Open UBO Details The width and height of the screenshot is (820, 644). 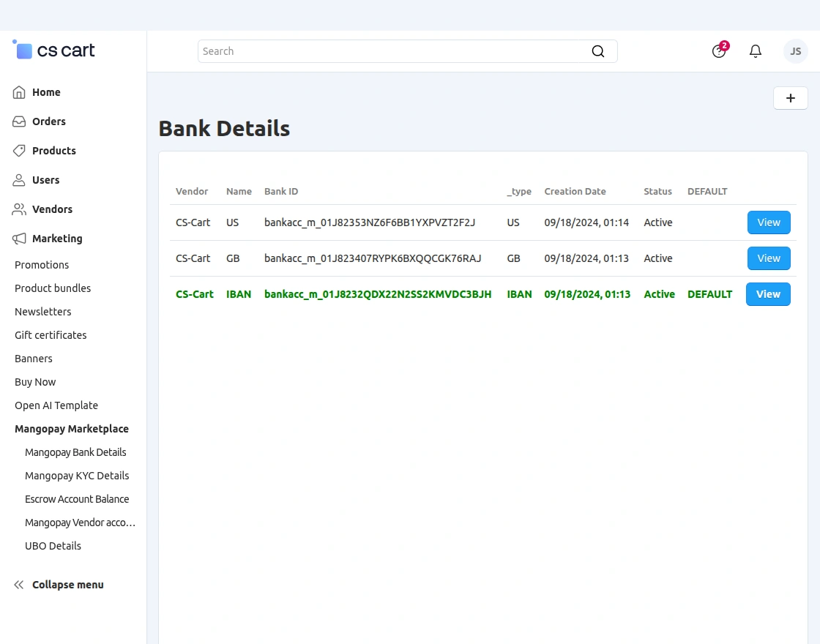coord(53,546)
